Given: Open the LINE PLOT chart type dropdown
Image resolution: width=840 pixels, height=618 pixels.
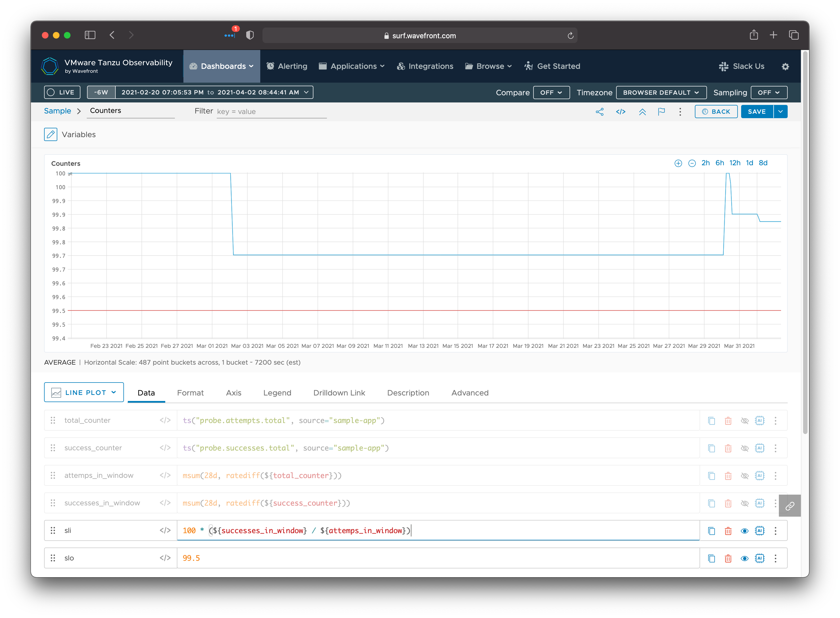Looking at the screenshot, I should point(84,392).
